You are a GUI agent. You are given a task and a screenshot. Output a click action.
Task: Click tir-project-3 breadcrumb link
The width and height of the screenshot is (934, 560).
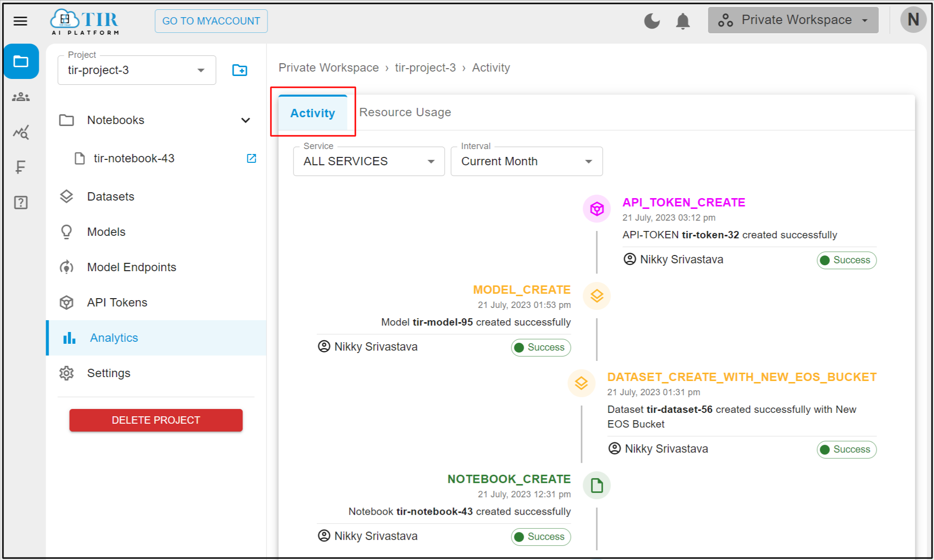click(x=425, y=68)
